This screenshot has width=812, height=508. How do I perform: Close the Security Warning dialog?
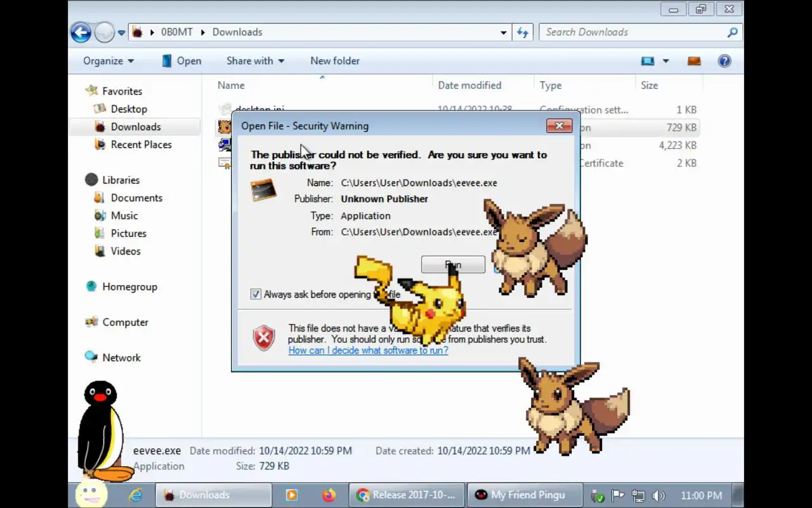point(559,126)
